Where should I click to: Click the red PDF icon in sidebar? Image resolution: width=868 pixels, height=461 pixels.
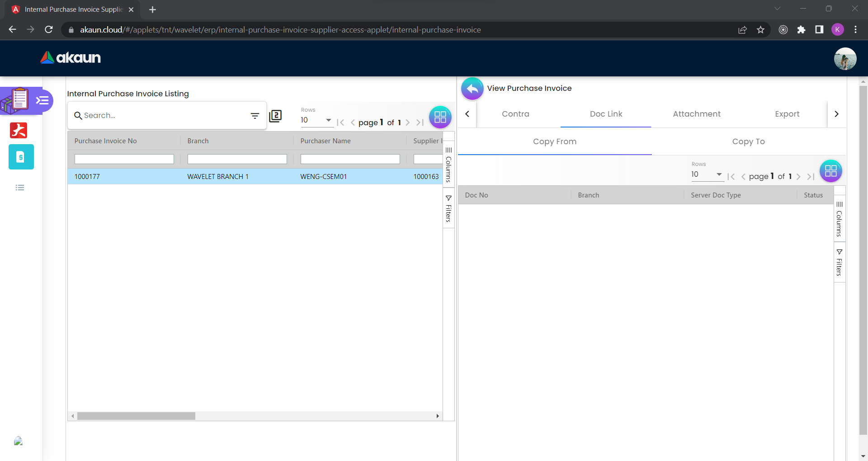coord(19,130)
